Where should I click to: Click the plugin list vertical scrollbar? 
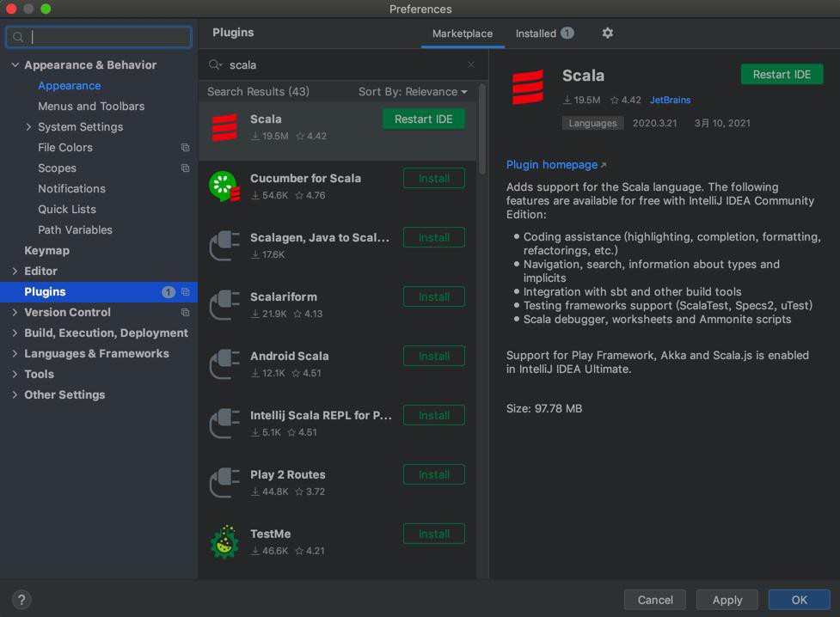pos(482,129)
